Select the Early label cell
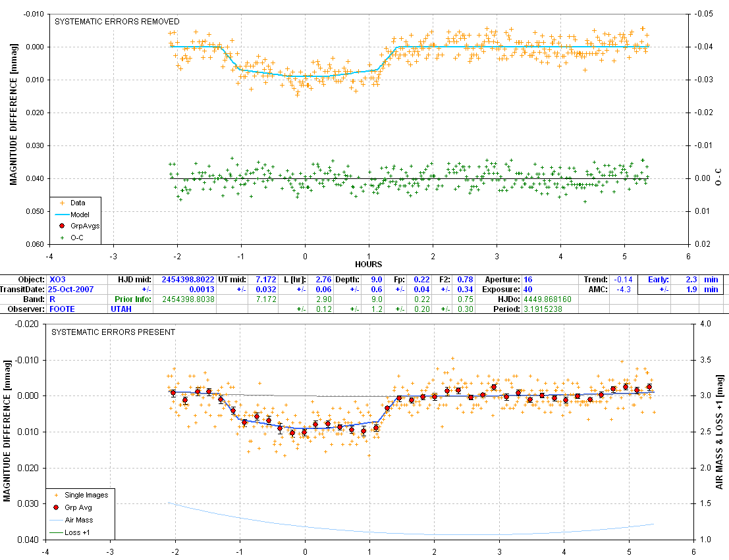Screen dimensions: 729x560 [659, 279]
